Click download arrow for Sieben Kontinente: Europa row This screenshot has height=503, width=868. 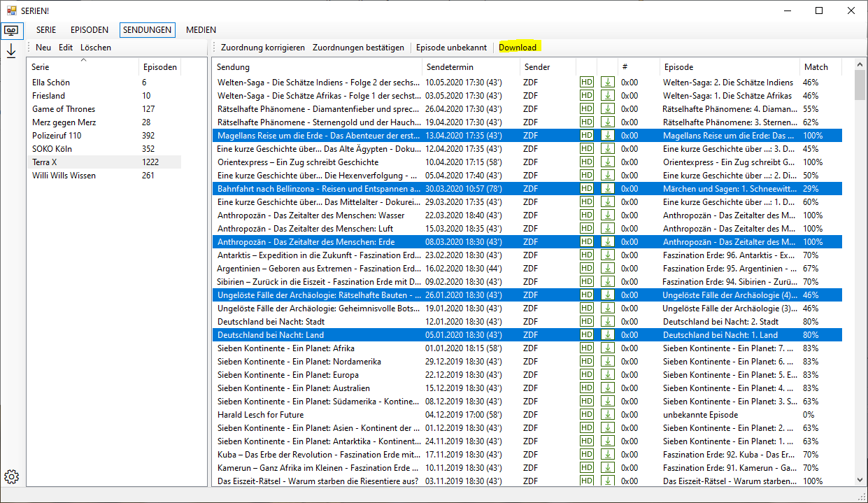click(x=607, y=375)
